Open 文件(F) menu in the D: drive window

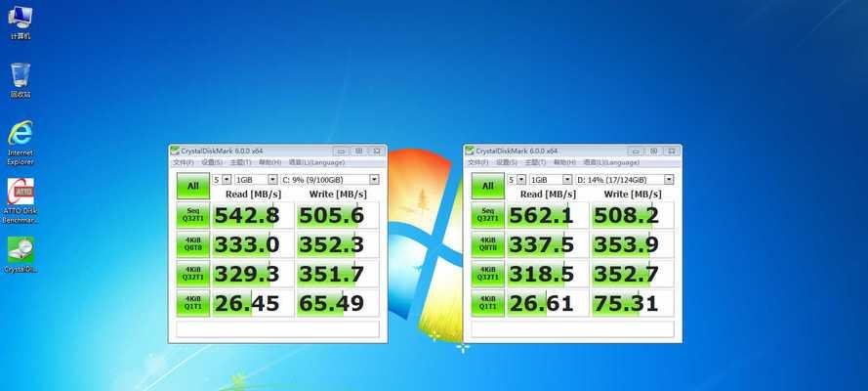tap(477, 163)
